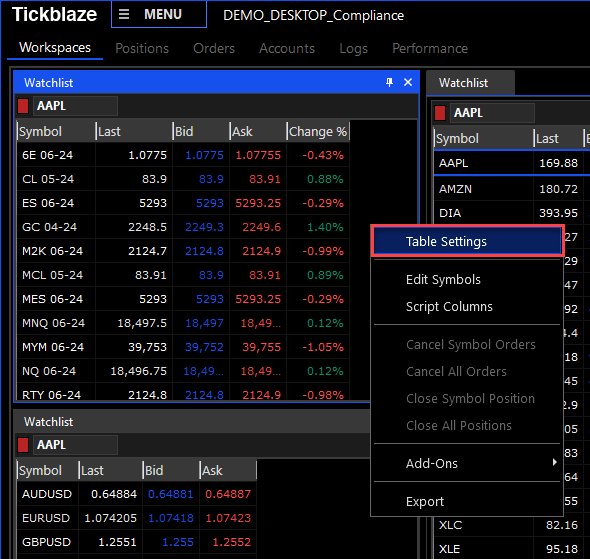This screenshot has height=559, width=590.
Task: Click red color swatch in right Watchlist
Action: (440, 113)
